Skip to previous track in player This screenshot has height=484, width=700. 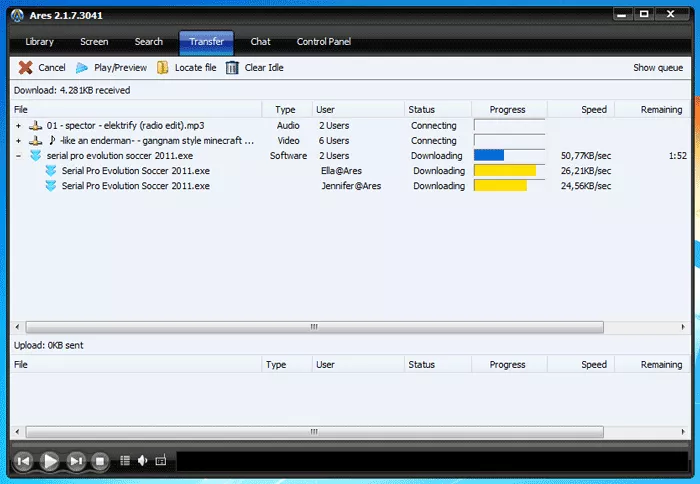(23, 461)
